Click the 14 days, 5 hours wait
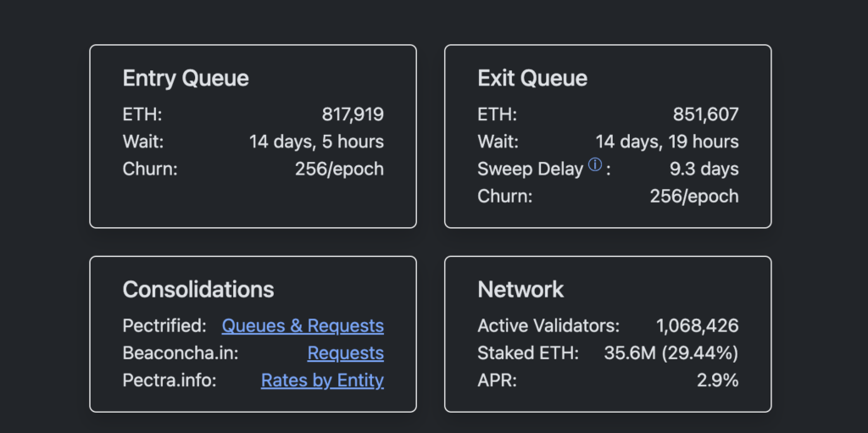 316,142
